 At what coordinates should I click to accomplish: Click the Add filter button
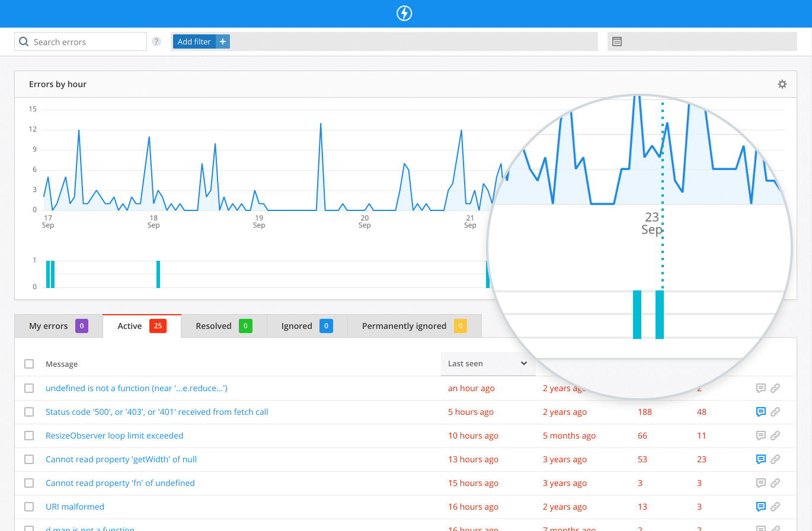pyautogui.click(x=202, y=41)
